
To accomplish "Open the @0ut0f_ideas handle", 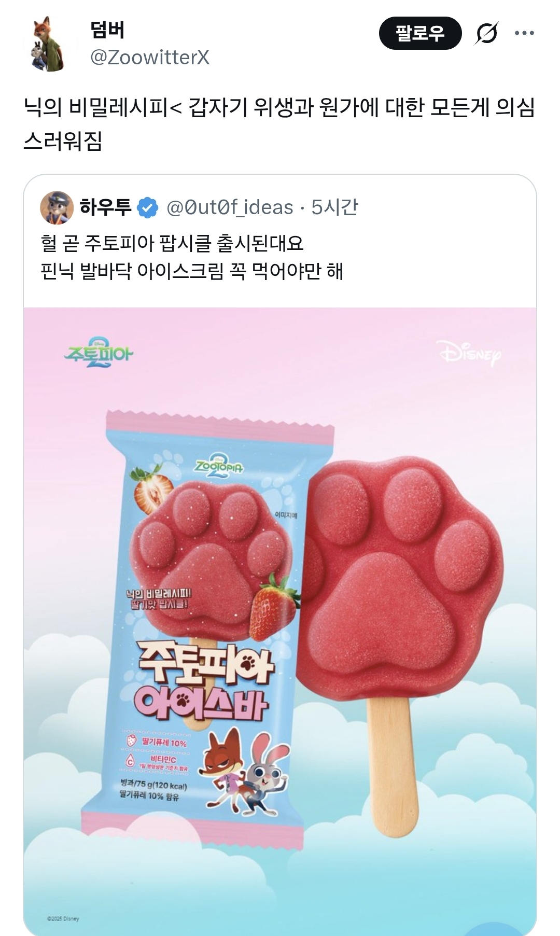I will pyautogui.click(x=230, y=207).
